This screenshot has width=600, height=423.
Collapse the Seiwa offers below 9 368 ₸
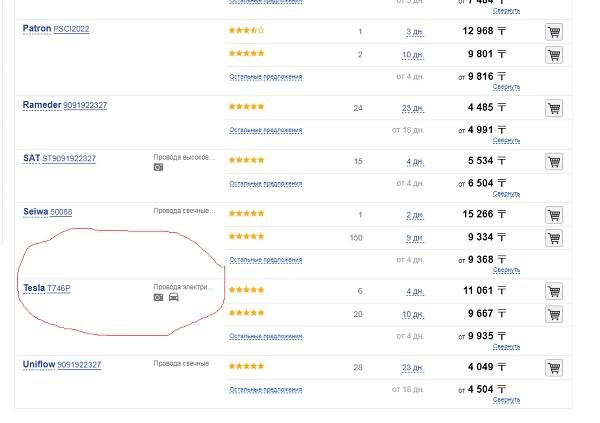(x=507, y=270)
